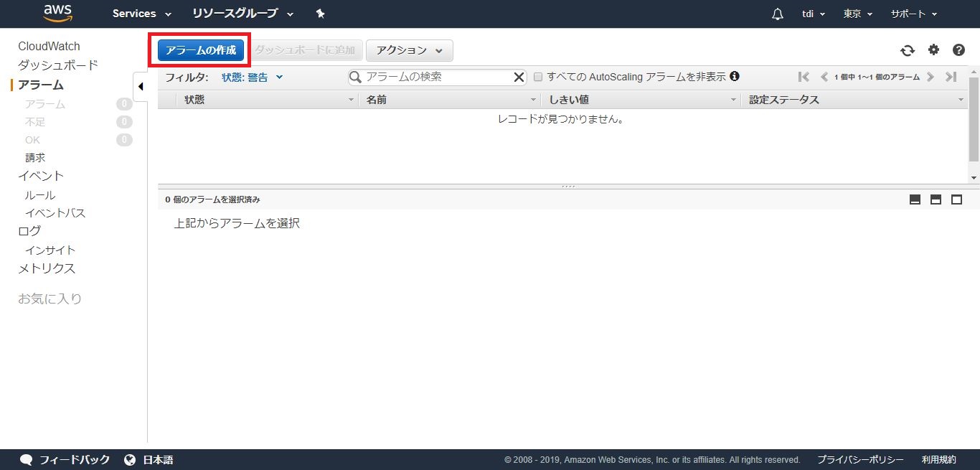The image size is (980, 470).
Task: Clear the alarm search with X icon
Action: [x=519, y=77]
